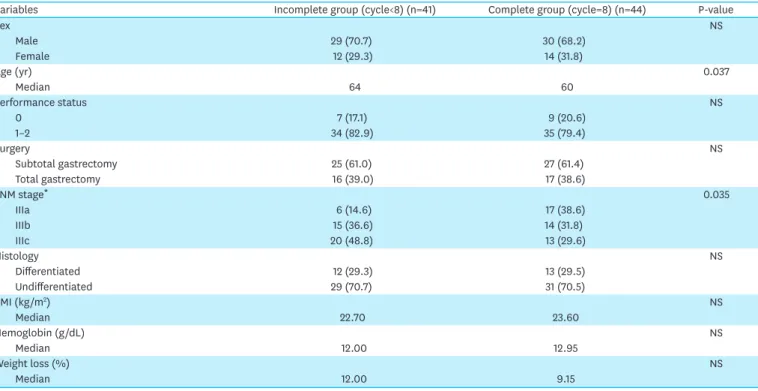
Task: Click the BMI median value '22.70'
Action: point(352,318)
